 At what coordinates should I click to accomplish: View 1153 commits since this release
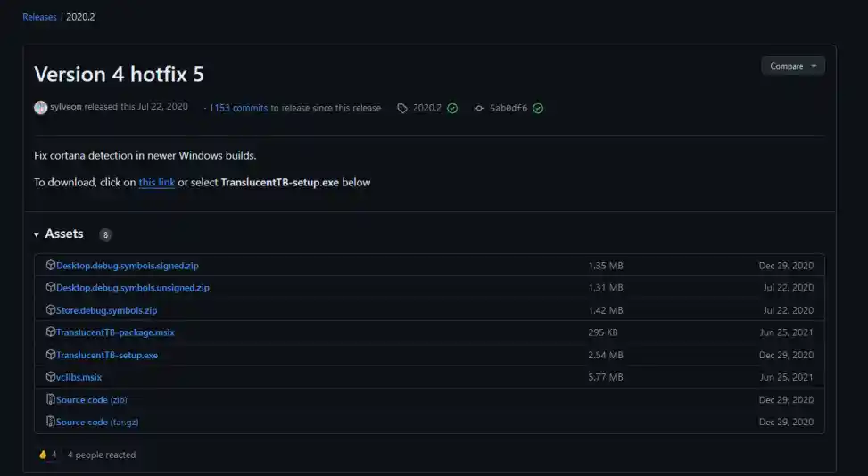238,108
